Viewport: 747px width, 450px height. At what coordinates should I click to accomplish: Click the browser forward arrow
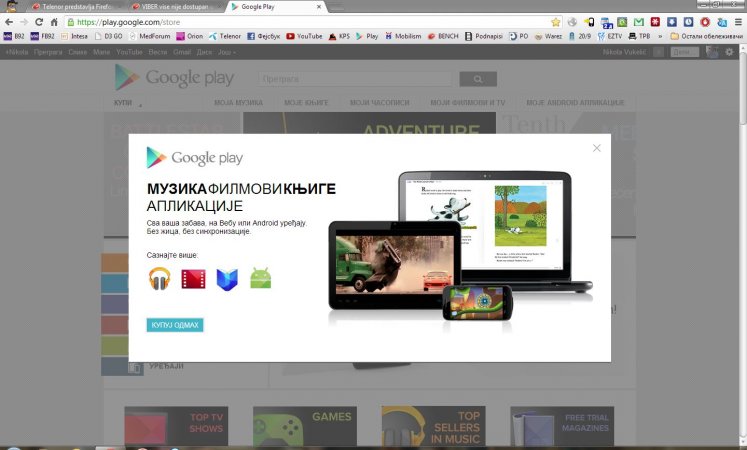coord(24,22)
